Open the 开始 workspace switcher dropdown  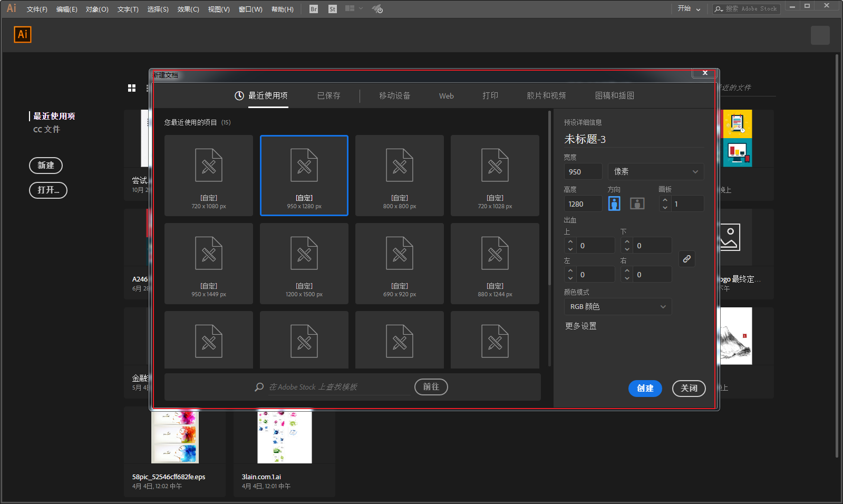[689, 9]
